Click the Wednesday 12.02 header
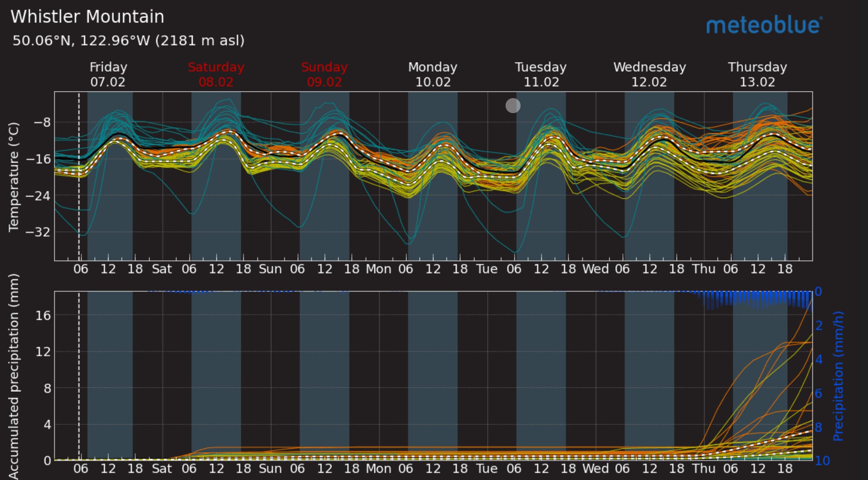The height and width of the screenshot is (480, 868). coord(649,74)
